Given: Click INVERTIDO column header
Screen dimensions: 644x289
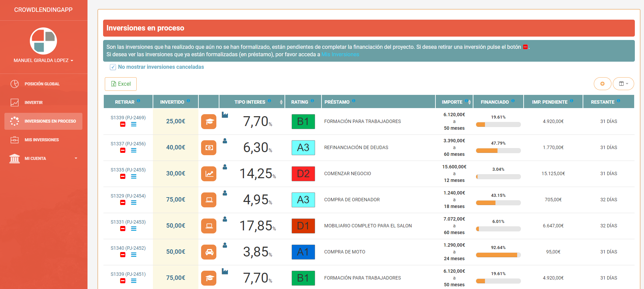Looking at the screenshot, I should 175,102.
